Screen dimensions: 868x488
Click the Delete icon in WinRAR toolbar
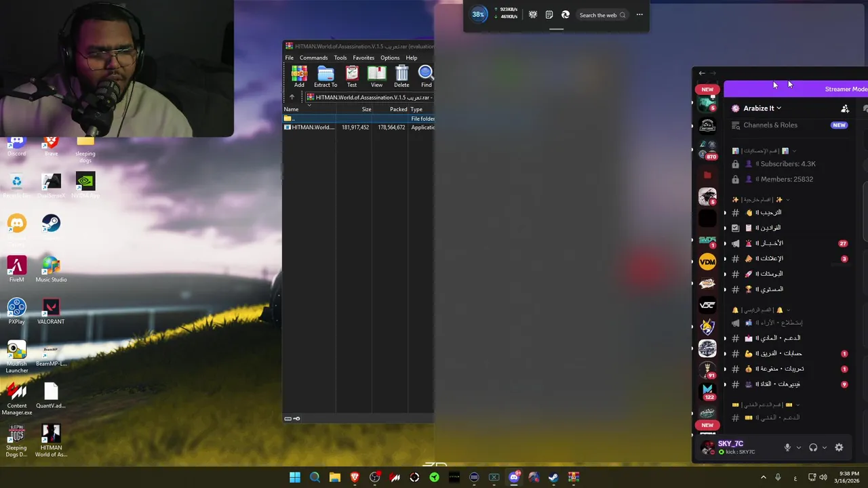(401, 77)
